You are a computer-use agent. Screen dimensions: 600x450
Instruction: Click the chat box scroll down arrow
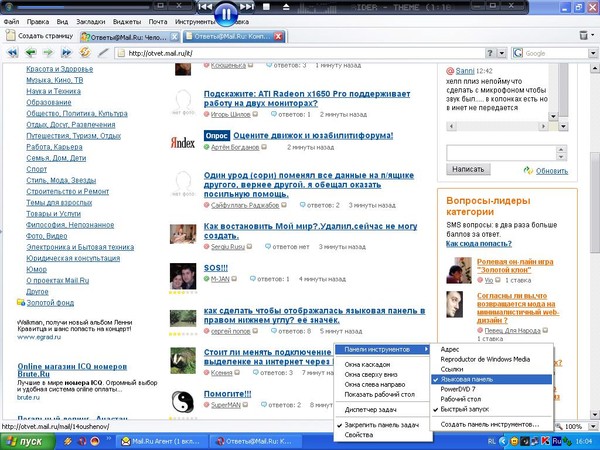pyautogui.click(x=553, y=116)
